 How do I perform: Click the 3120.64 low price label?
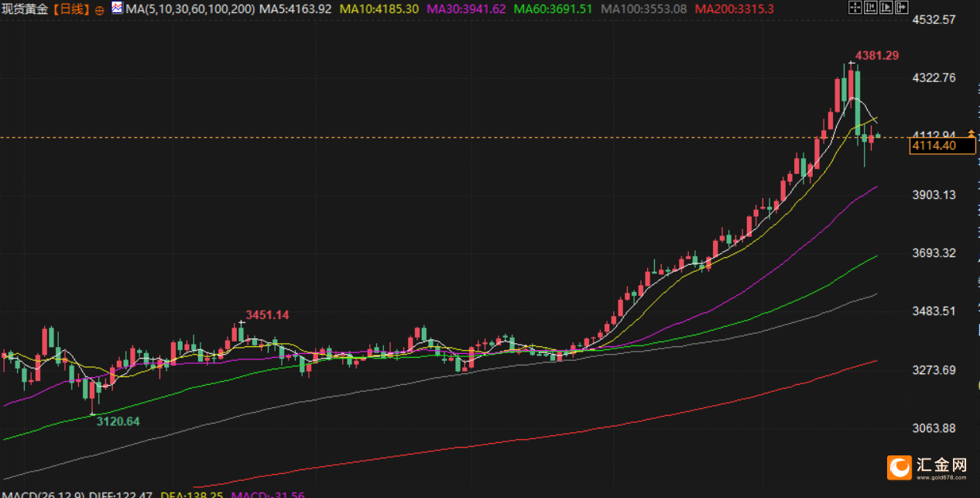pyautogui.click(x=118, y=421)
